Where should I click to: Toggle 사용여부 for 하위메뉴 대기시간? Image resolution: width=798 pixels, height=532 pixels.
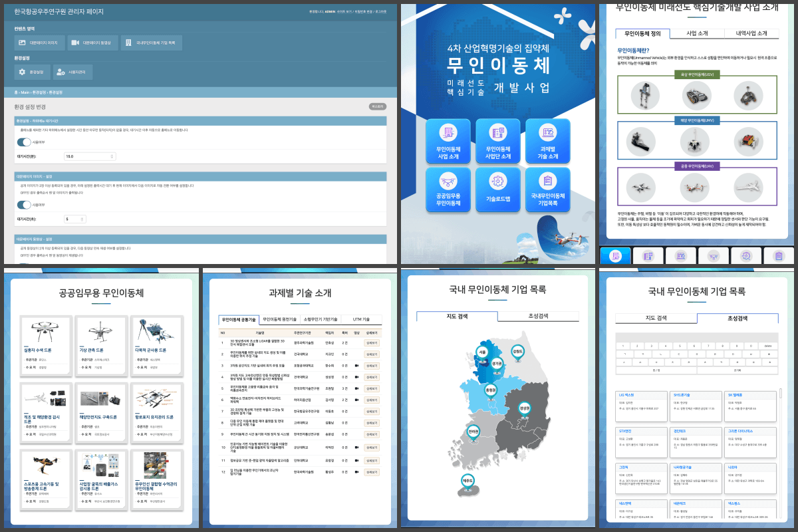click(24, 142)
